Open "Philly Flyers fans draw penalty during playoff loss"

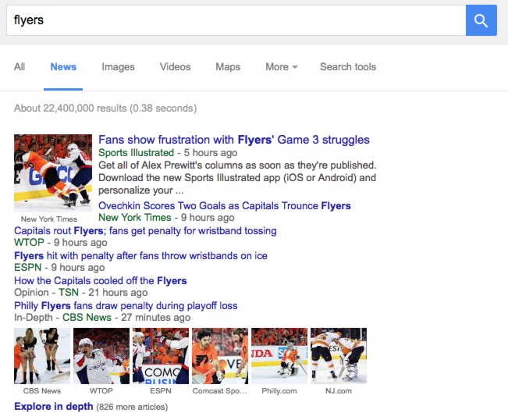pos(126,305)
